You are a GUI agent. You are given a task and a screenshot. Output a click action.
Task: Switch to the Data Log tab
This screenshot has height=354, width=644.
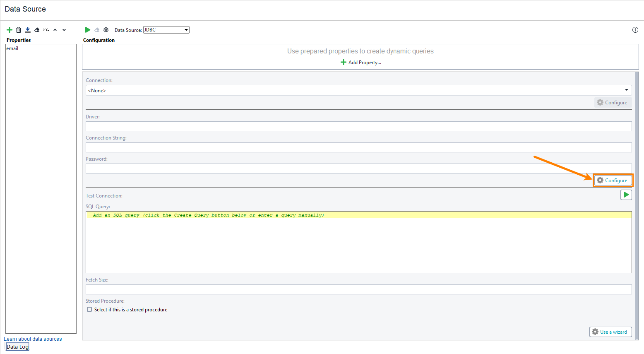[x=17, y=347]
